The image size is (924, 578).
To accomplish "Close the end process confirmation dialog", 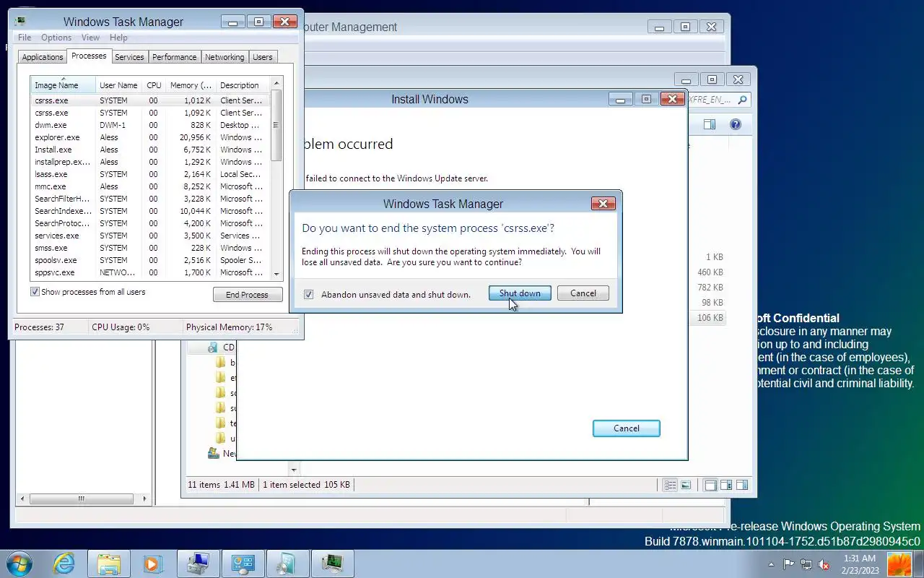I will point(603,204).
